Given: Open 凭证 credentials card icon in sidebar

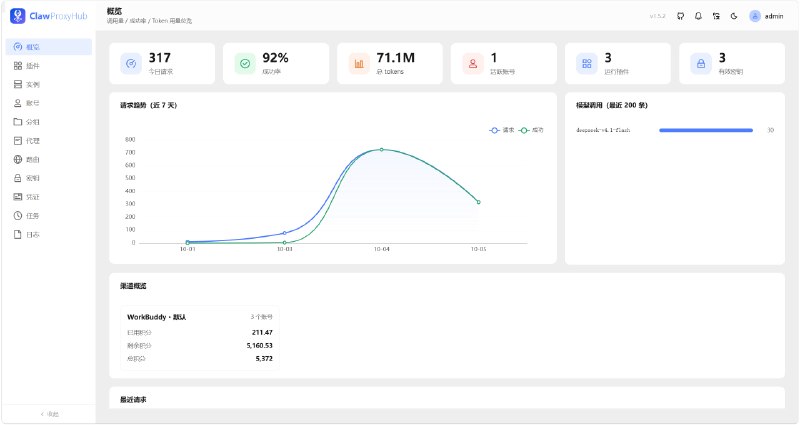Looking at the screenshot, I should click(x=18, y=197).
